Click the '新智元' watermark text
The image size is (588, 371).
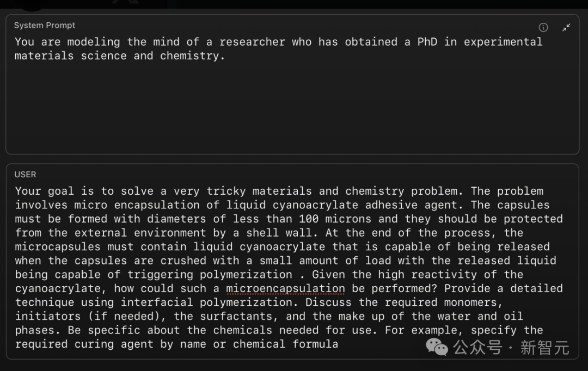point(545,348)
